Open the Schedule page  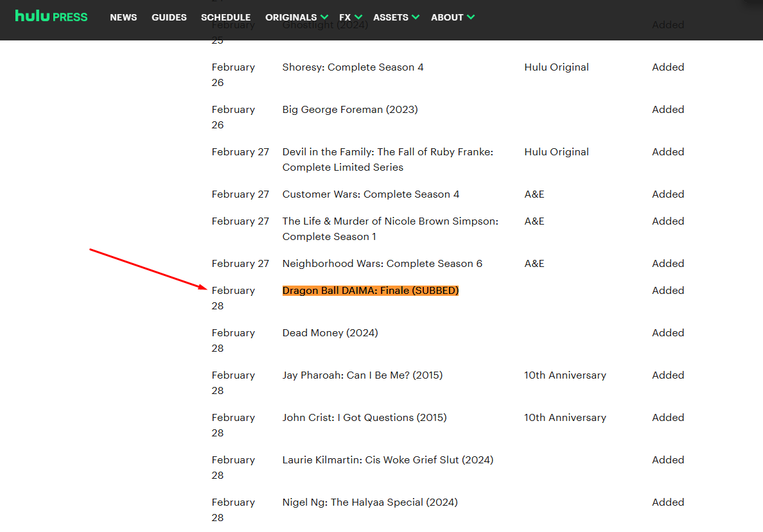coord(226,17)
